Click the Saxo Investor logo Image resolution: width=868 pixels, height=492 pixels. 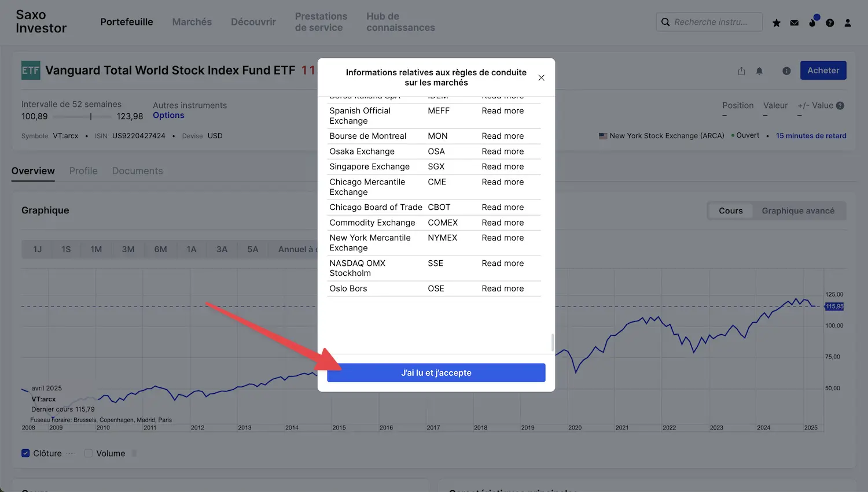click(41, 21)
